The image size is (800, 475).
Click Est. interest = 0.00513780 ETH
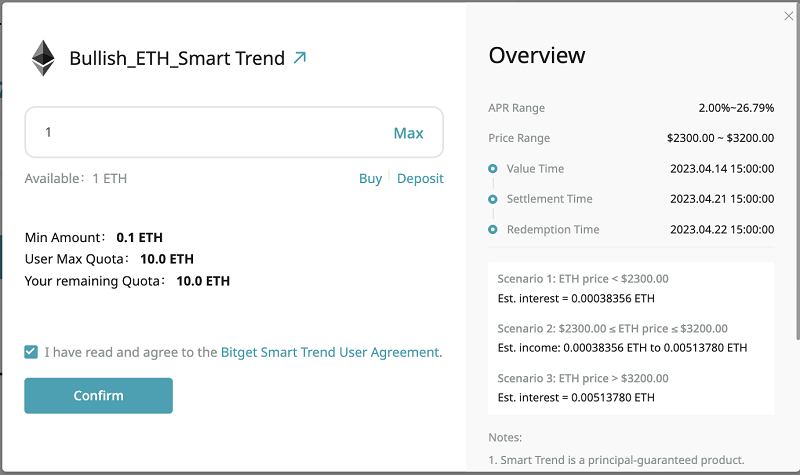tap(576, 397)
